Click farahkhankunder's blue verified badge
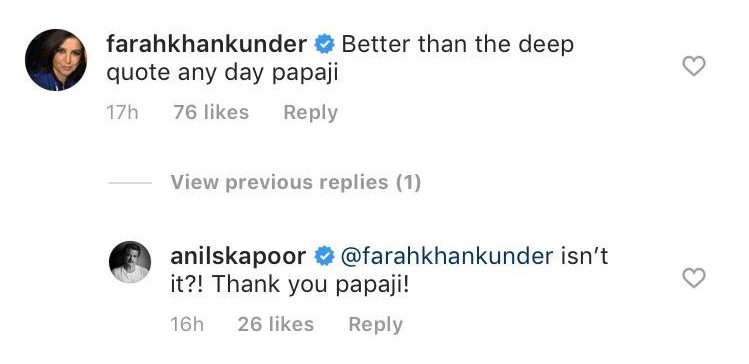Viewport: 749px width, 364px height. click(x=324, y=45)
